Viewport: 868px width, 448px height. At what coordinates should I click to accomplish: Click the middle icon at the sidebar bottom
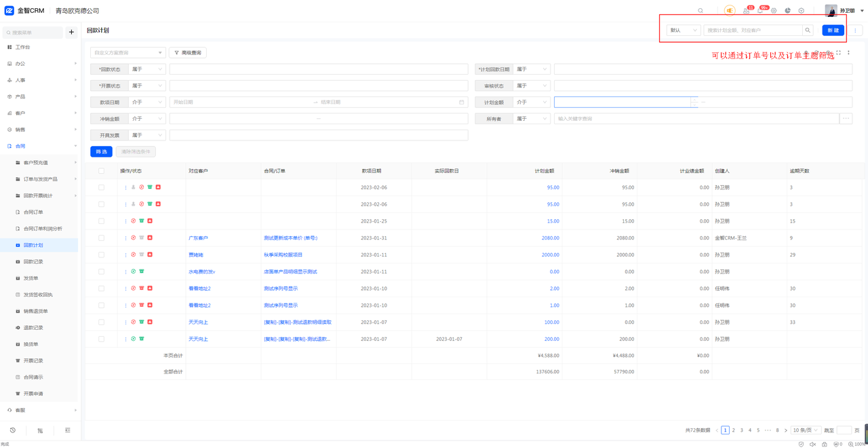click(40, 430)
